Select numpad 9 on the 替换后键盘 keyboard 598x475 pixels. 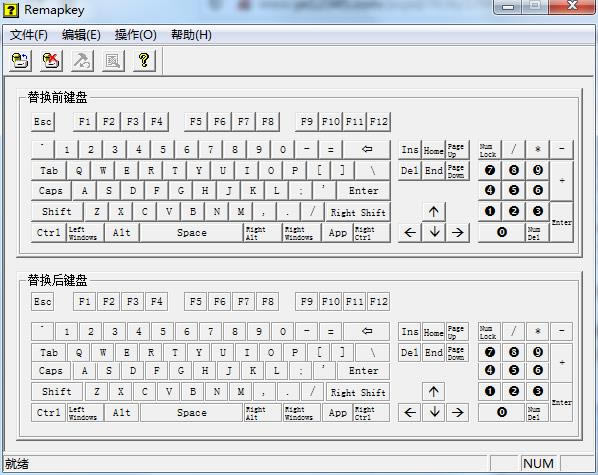[x=538, y=352]
